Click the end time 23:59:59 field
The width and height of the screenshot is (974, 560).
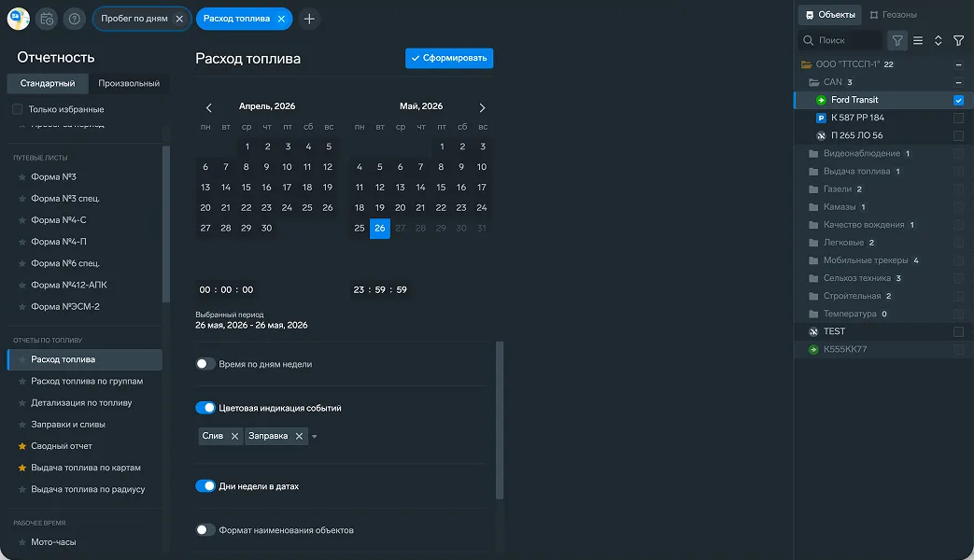[x=380, y=290]
